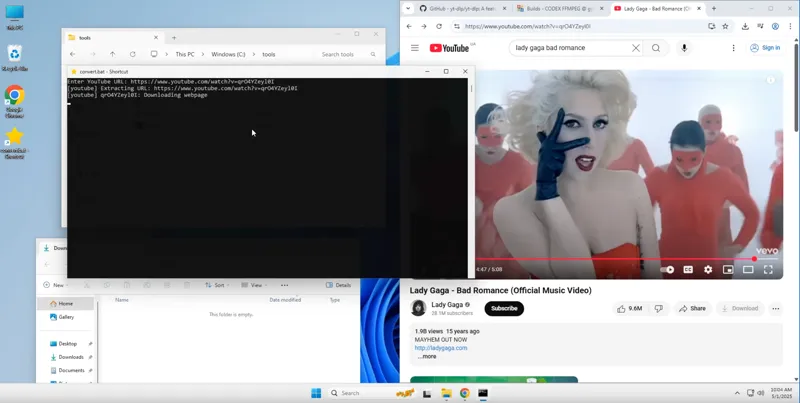
Task: Enable miniplayer mode on the video
Action: [x=728, y=269]
